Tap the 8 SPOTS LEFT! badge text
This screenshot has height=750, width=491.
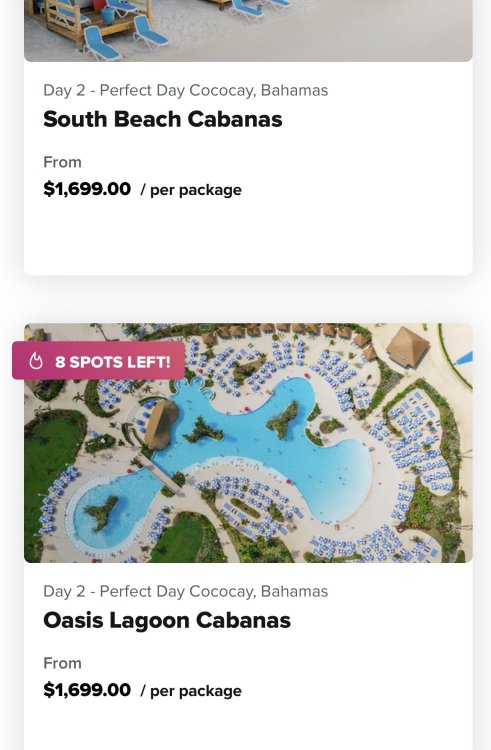click(x=113, y=362)
